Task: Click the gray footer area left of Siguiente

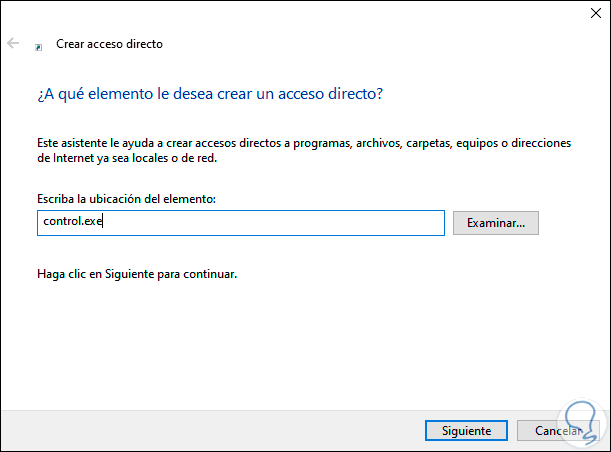Action: coord(200,431)
